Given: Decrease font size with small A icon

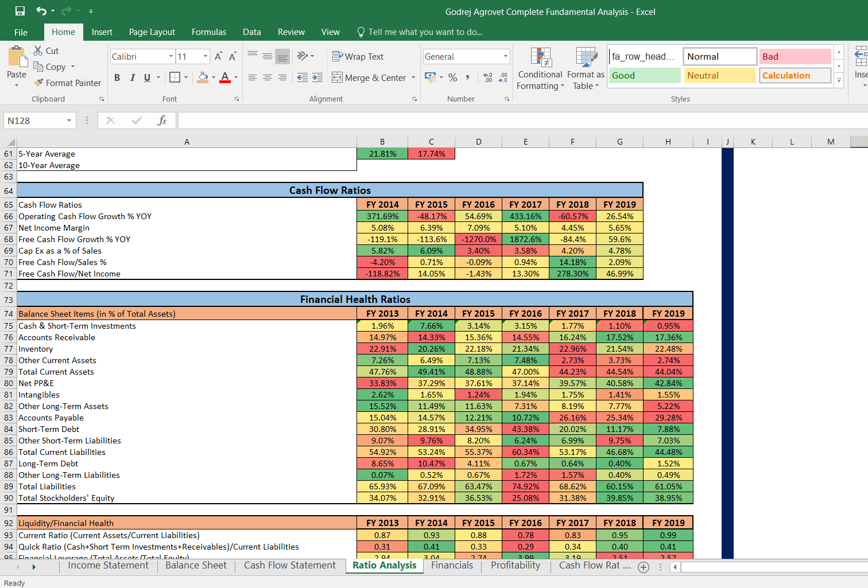Looking at the screenshot, I should tap(232, 56).
